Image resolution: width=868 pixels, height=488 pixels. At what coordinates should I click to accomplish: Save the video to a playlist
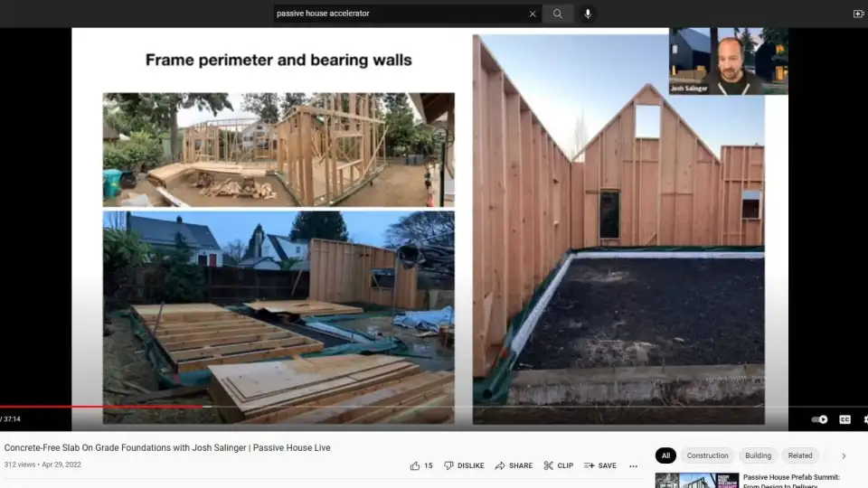599,465
